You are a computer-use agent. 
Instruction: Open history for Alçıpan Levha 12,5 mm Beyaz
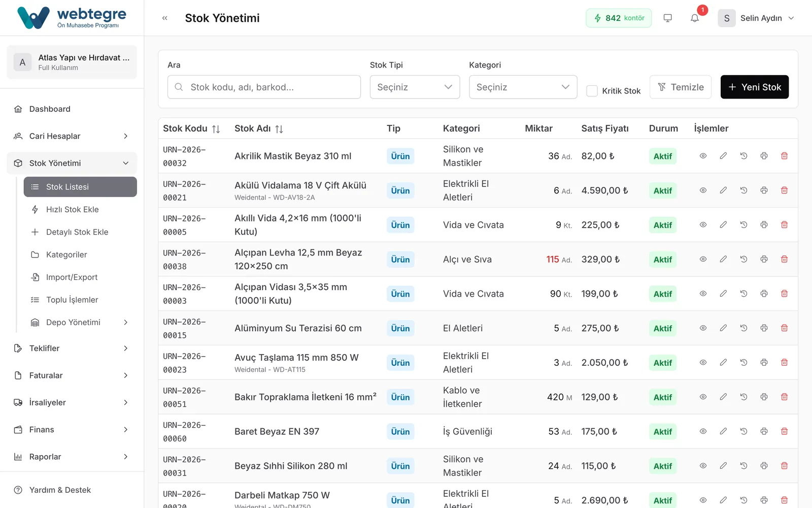pos(743,259)
